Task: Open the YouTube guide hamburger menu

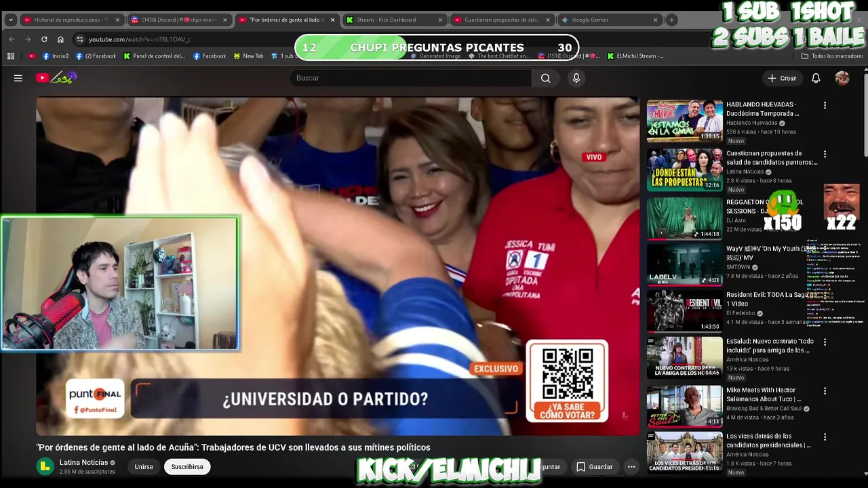Action: click(x=18, y=78)
